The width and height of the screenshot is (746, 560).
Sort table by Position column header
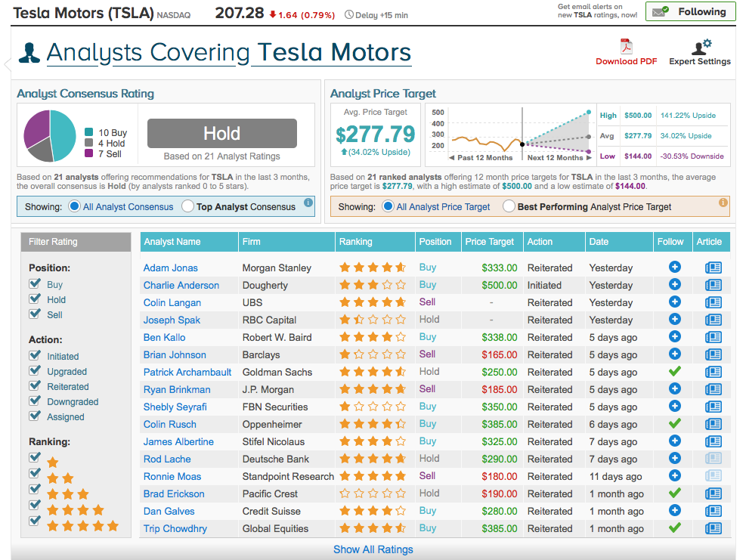point(438,242)
